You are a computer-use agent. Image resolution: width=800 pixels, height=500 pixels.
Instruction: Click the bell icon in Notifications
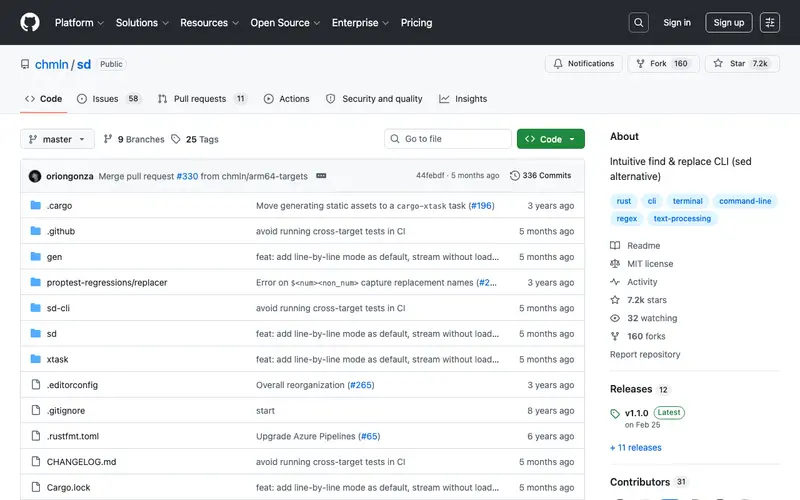558,64
